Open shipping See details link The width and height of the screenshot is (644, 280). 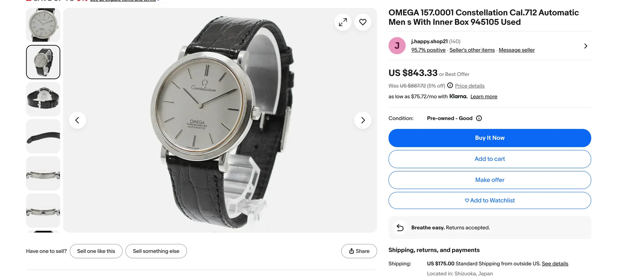point(555,264)
